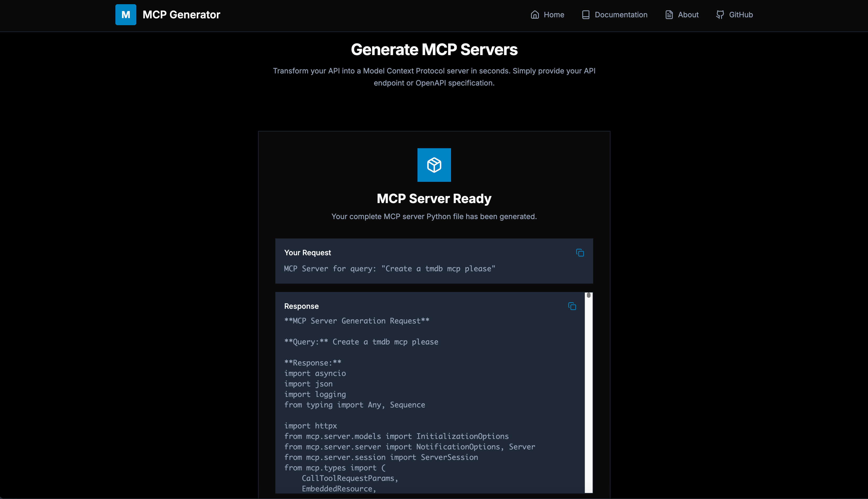868x499 pixels.
Task: Click the MCP Server Ready heading
Action: tap(434, 199)
